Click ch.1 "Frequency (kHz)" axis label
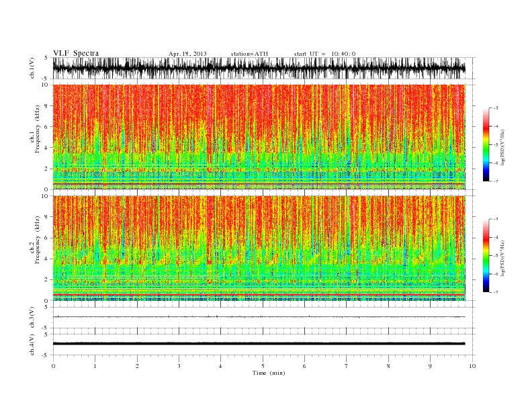The height and width of the screenshot is (411, 532). 38,129
